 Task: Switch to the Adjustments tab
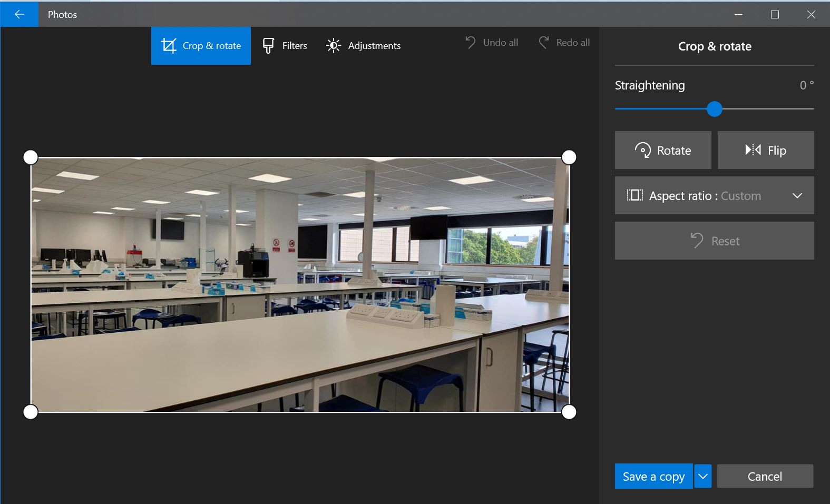coord(363,46)
